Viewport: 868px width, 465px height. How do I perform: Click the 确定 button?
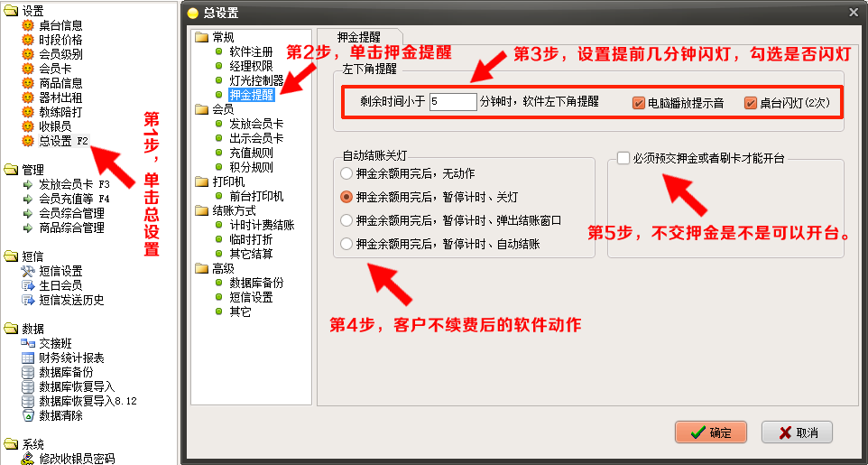pyautogui.click(x=711, y=432)
